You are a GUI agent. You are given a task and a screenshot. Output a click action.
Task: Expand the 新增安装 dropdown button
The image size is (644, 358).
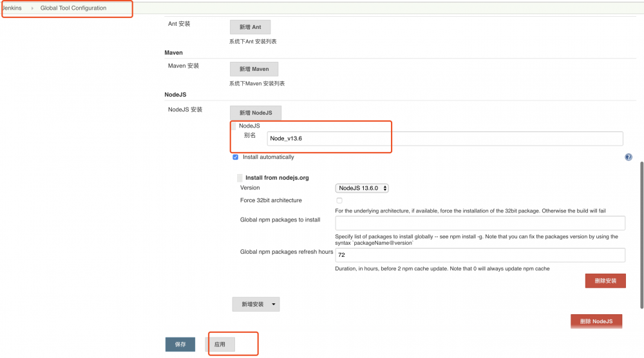pos(256,304)
